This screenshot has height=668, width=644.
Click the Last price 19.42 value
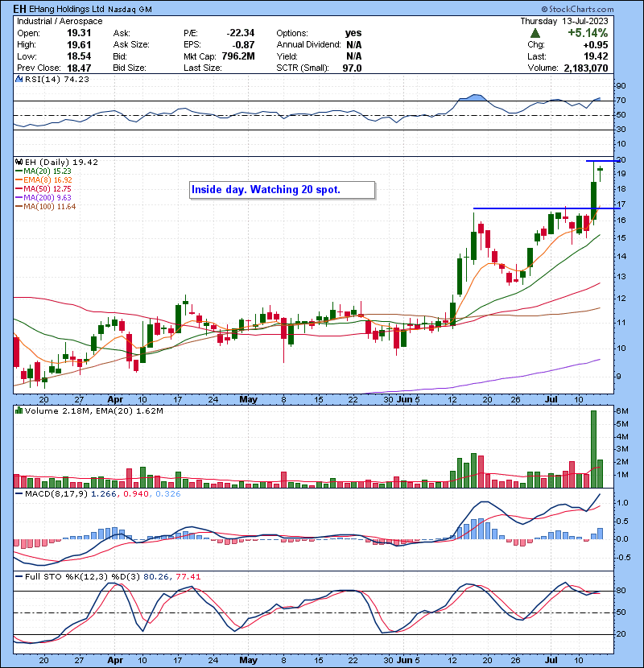(x=596, y=56)
